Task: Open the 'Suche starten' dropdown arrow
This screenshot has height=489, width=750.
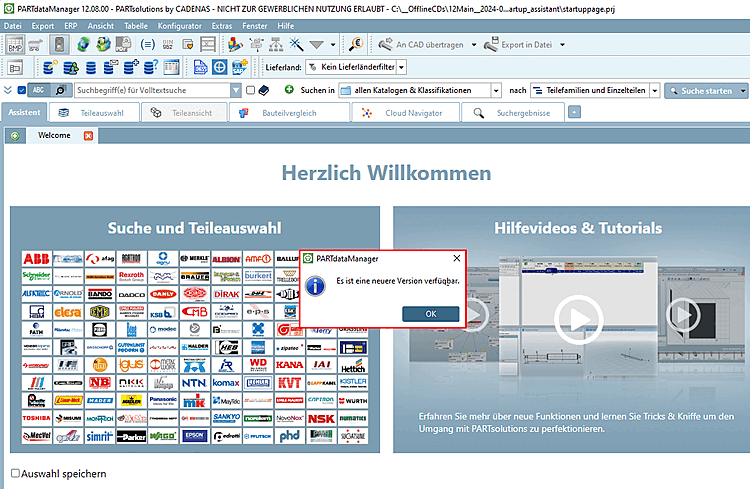Action: tap(743, 90)
